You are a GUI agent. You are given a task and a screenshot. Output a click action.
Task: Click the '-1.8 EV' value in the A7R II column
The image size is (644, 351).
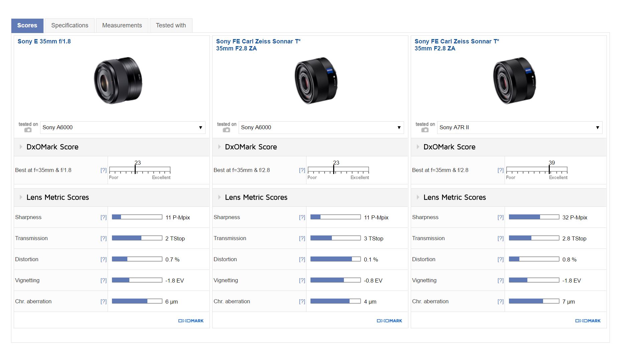coord(571,281)
